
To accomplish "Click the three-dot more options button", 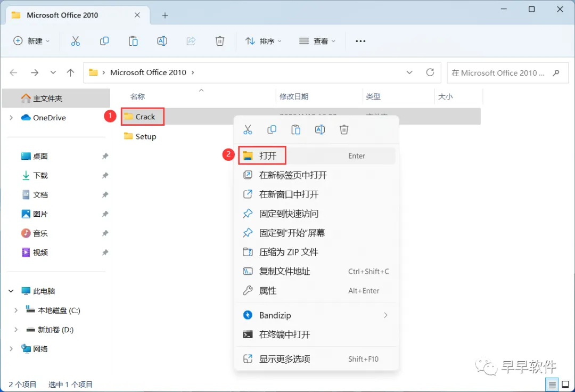I will click(360, 41).
